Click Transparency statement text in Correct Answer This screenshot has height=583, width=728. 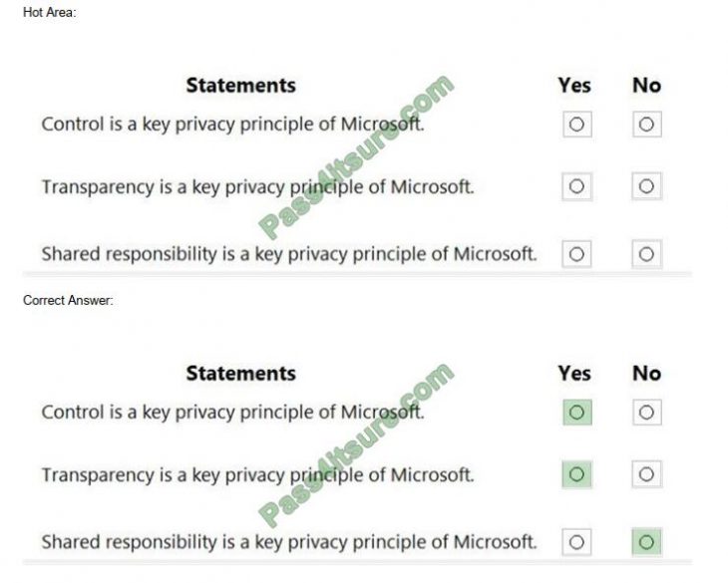coord(257,475)
